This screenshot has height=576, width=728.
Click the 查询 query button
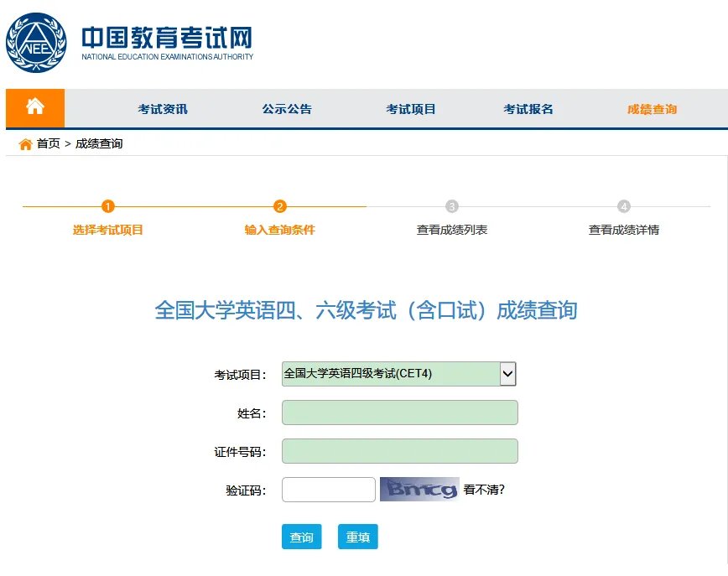point(301,537)
